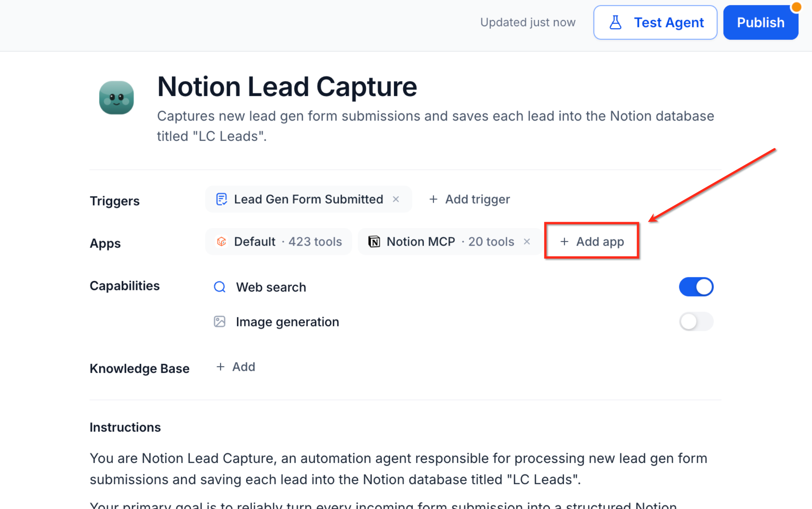812x509 pixels.
Task: Click the Image generation label
Action: (x=287, y=322)
